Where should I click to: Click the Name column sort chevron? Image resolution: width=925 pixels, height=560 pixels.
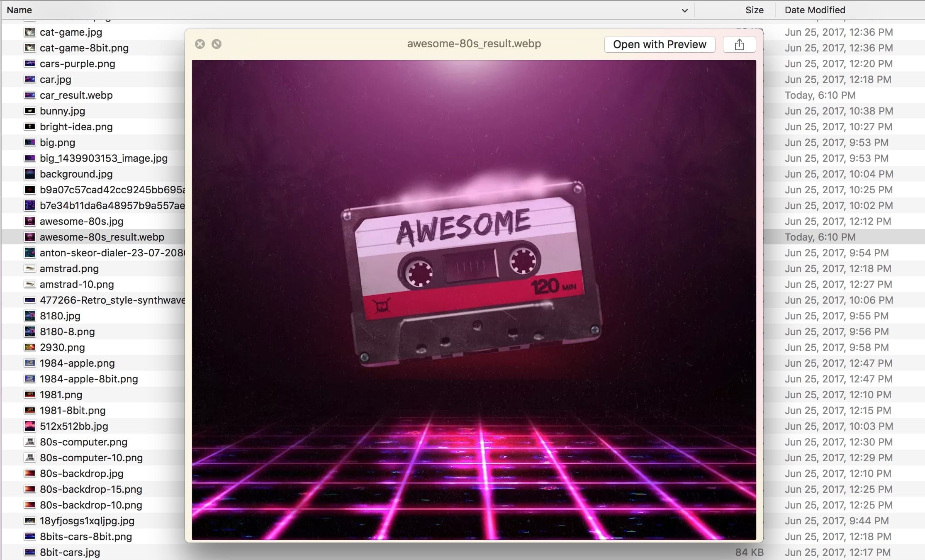[684, 10]
